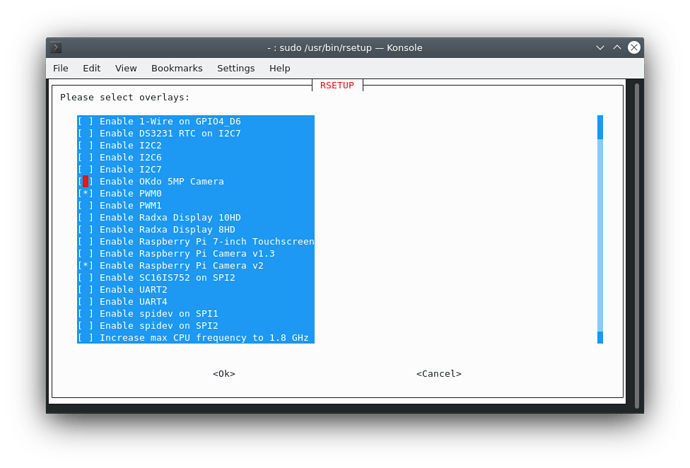The width and height of the screenshot is (690, 468).
Task: Toggle Enable spidev on SPI2 checkbox
Action: click(85, 325)
